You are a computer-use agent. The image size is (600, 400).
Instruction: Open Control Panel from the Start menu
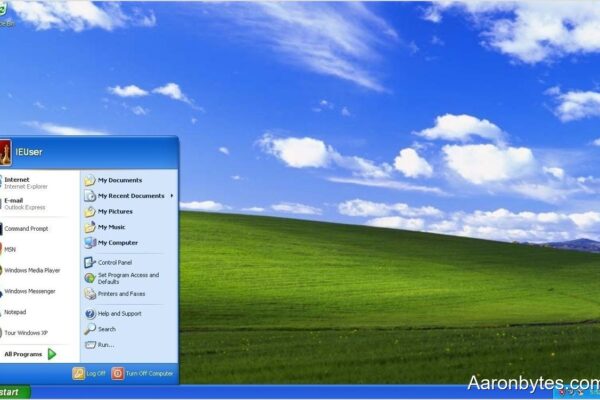point(90,262)
